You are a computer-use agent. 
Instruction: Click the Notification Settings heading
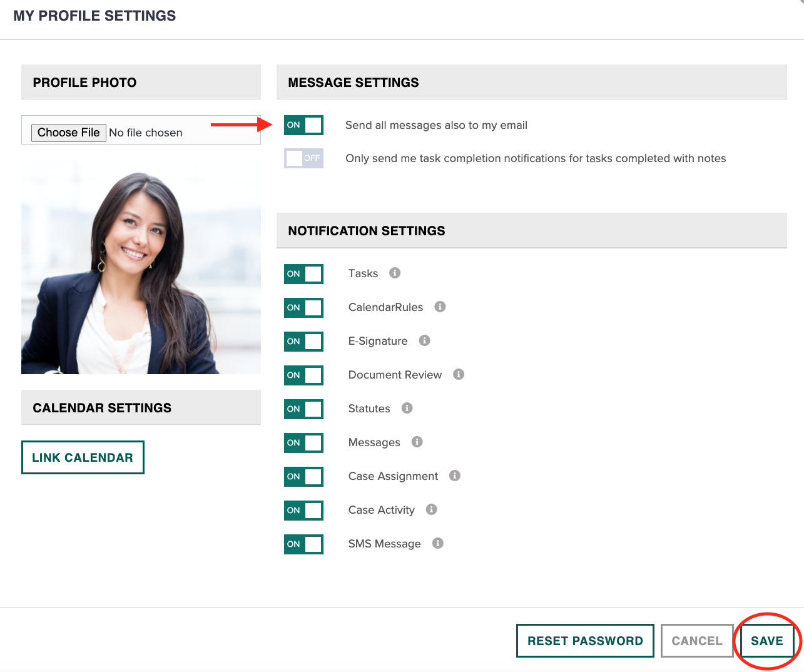point(367,231)
